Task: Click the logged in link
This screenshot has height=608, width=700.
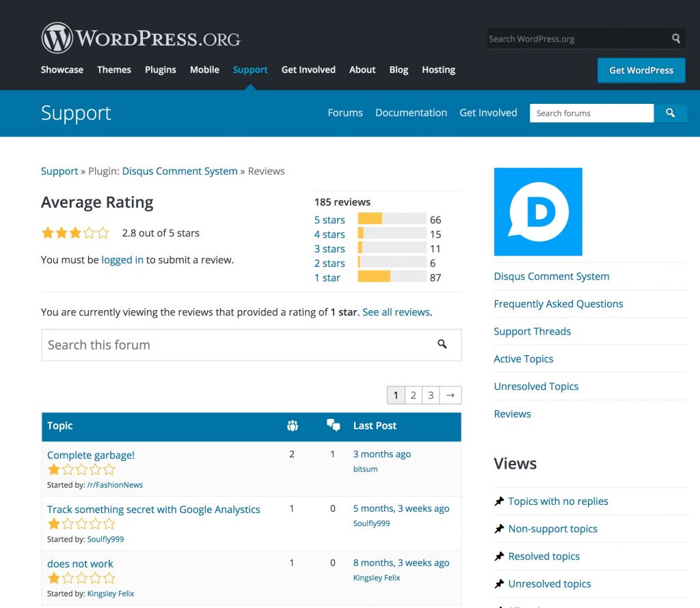Action: [x=122, y=260]
